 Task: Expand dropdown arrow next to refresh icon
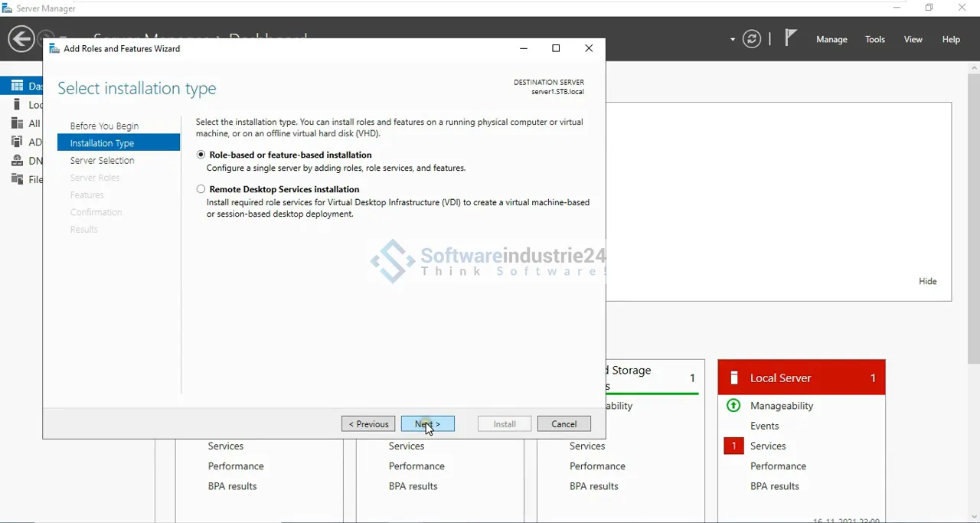tap(733, 40)
